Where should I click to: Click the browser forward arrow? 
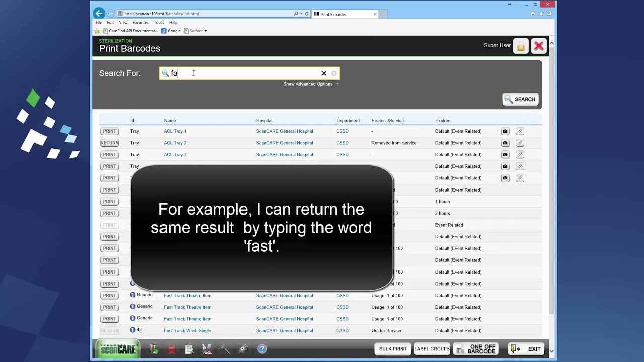pyautogui.click(x=111, y=14)
